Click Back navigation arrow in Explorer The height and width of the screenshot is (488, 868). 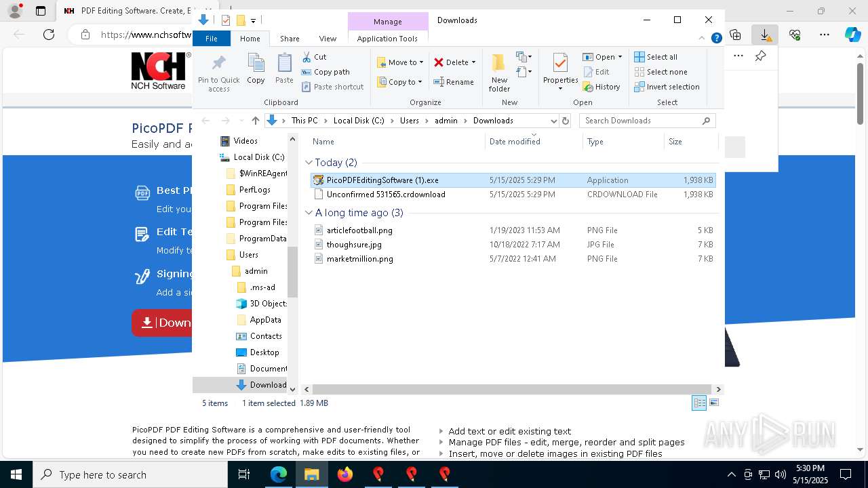click(x=205, y=121)
